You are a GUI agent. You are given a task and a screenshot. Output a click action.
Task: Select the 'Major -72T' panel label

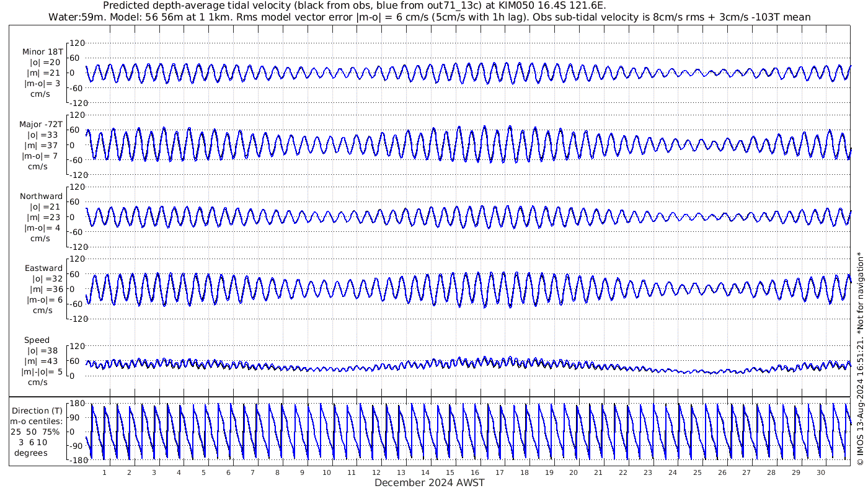click(41, 124)
